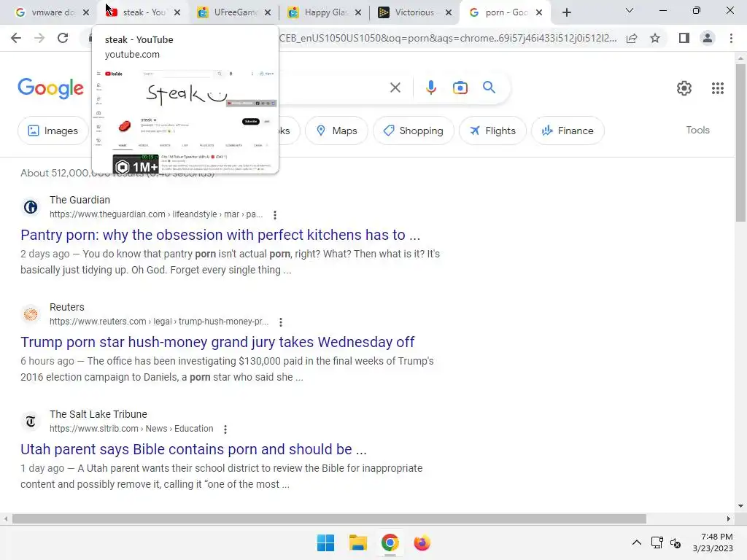Click the muted volume tray icon
Screen dimensions: 747x560
[675, 542]
